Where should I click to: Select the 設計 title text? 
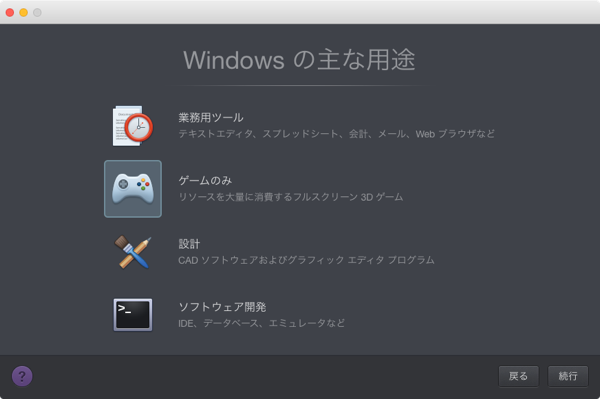point(189,244)
